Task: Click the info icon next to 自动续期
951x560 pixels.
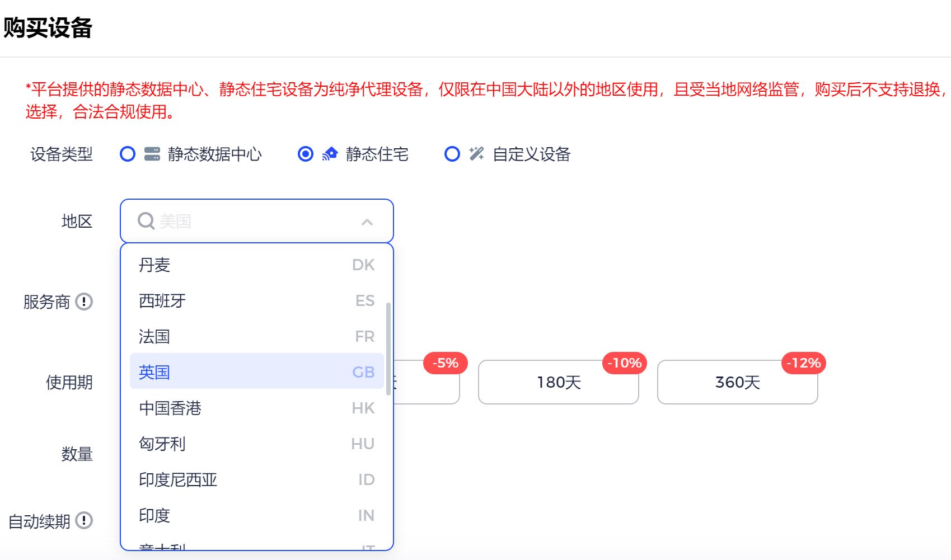Action: tap(84, 520)
